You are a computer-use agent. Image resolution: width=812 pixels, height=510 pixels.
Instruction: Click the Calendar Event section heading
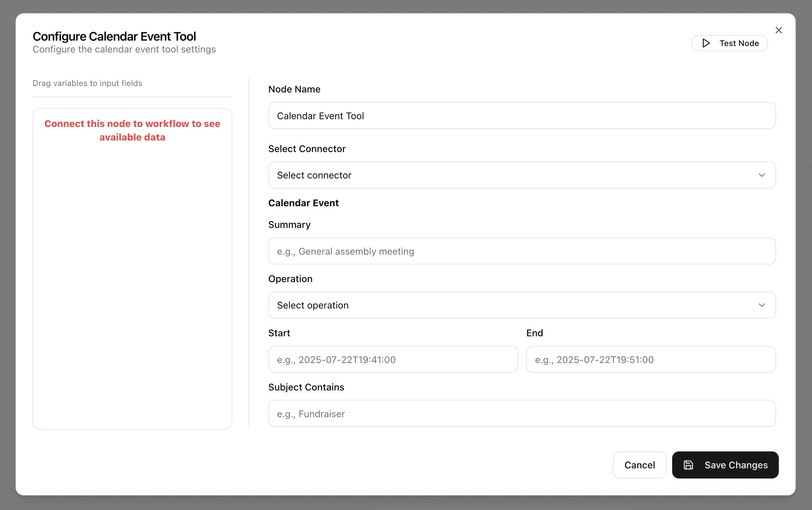pyautogui.click(x=303, y=203)
